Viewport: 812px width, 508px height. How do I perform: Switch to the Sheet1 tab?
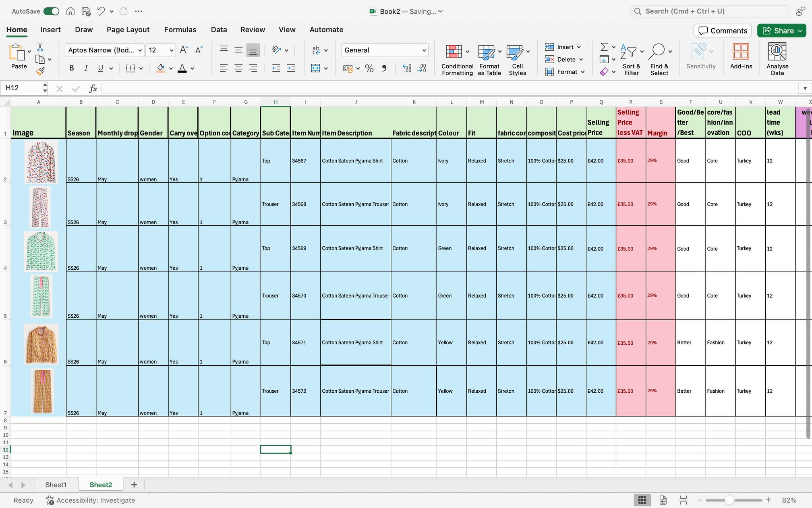coord(56,485)
